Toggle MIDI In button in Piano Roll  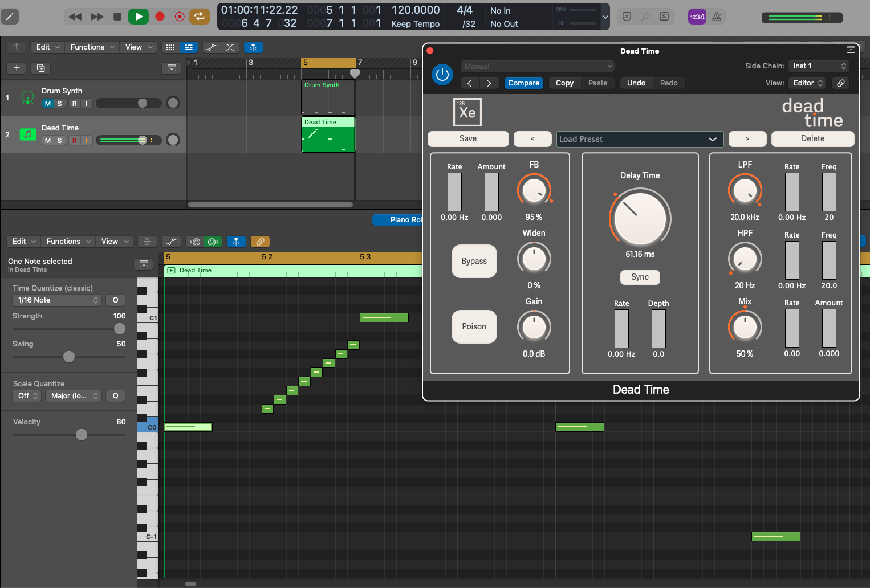click(195, 242)
